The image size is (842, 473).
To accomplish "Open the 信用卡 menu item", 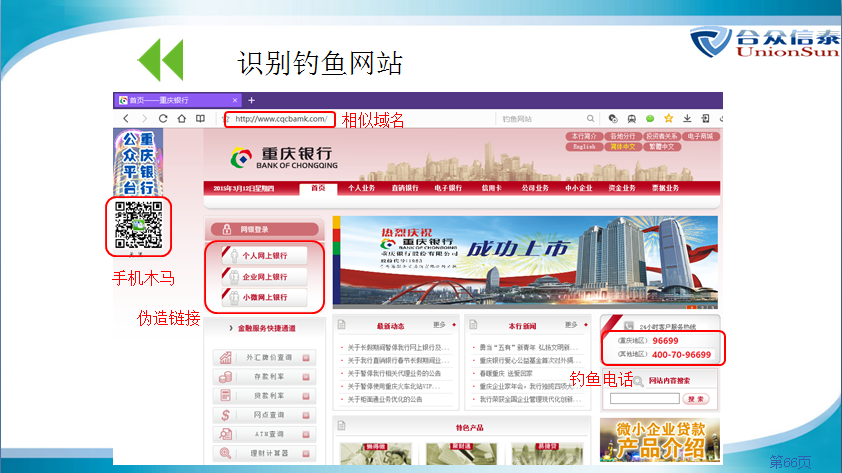I will pyautogui.click(x=491, y=188).
